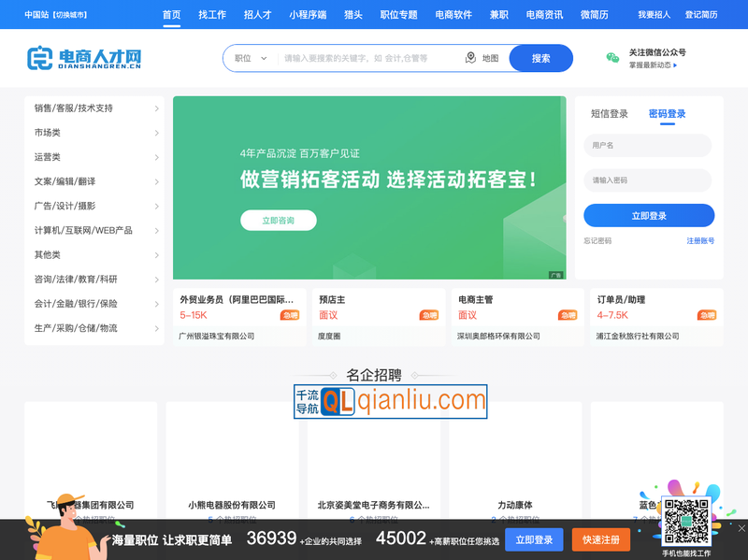The height and width of the screenshot is (560, 748).
Task: Open the 找工作 navigation menu item
Action: tap(213, 15)
